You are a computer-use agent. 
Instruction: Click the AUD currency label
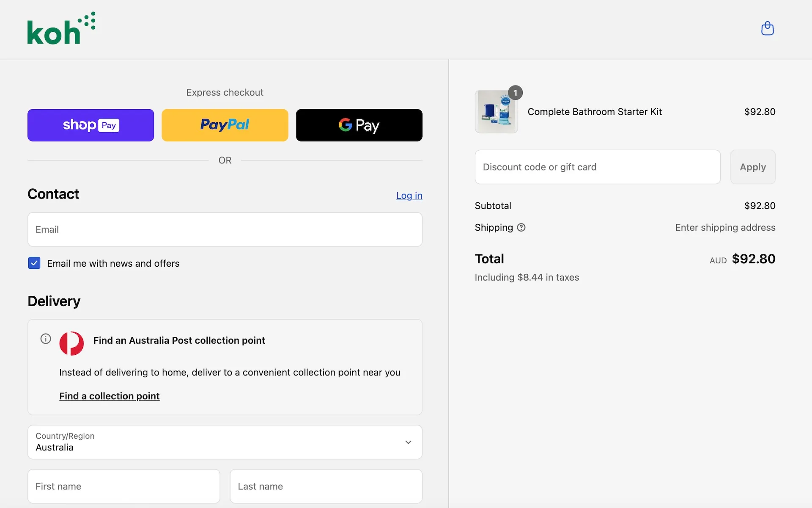pos(718,260)
